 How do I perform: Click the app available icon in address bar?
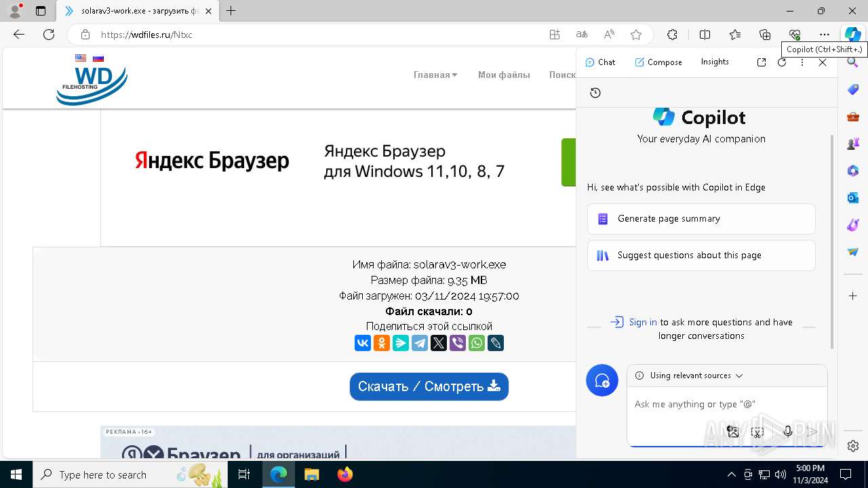[555, 35]
